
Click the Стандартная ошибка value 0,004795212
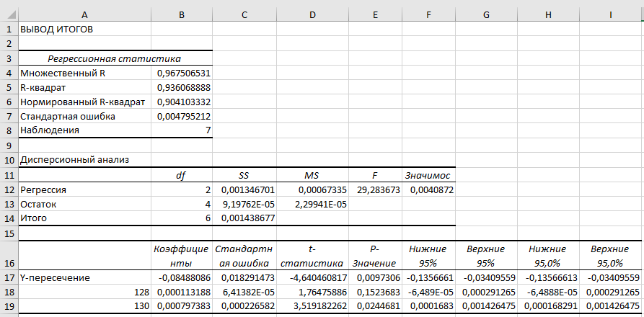182,116
